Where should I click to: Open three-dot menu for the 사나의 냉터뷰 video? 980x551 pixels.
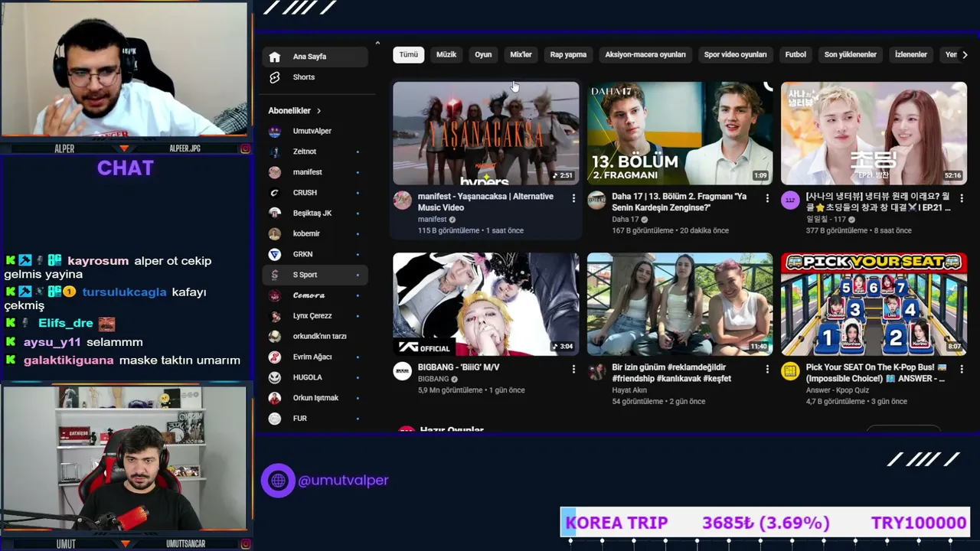[961, 198]
